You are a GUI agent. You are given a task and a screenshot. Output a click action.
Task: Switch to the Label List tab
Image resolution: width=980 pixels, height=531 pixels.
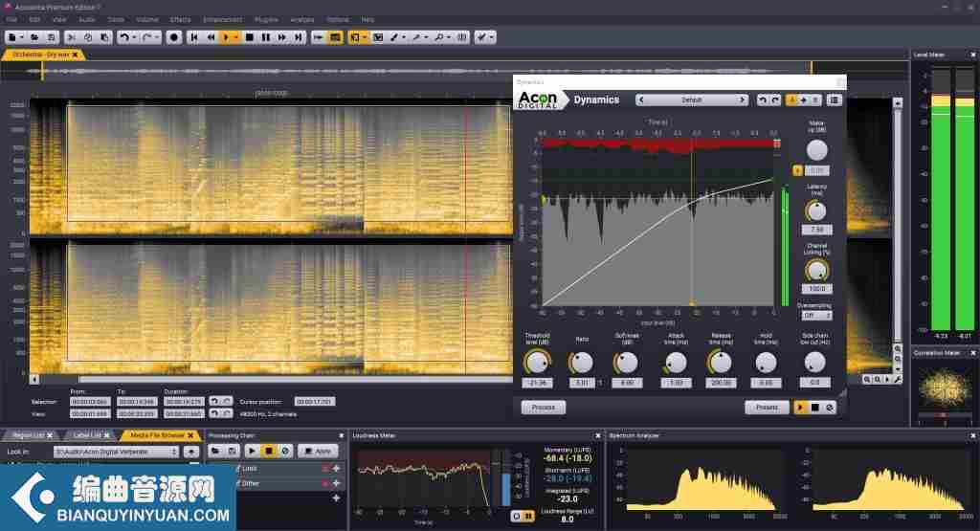pyautogui.click(x=87, y=435)
